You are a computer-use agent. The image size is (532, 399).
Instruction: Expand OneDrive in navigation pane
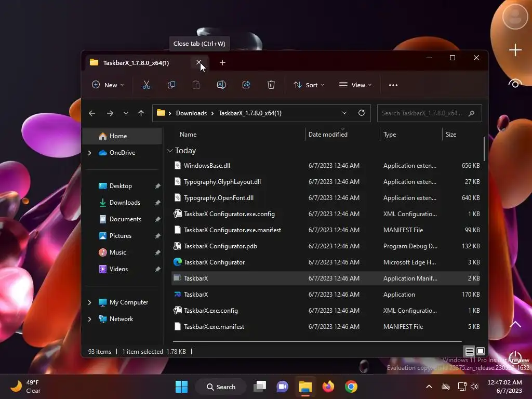(89, 153)
